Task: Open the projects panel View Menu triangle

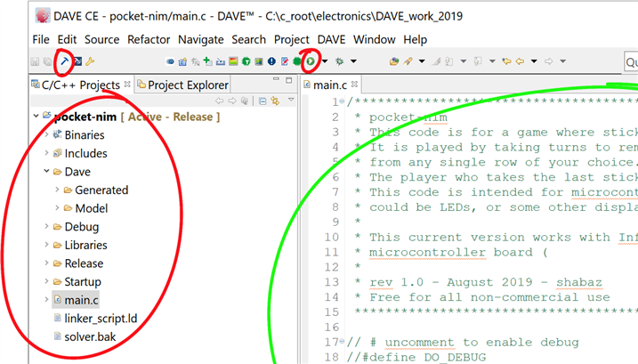Action: click(x=291, y=100)
